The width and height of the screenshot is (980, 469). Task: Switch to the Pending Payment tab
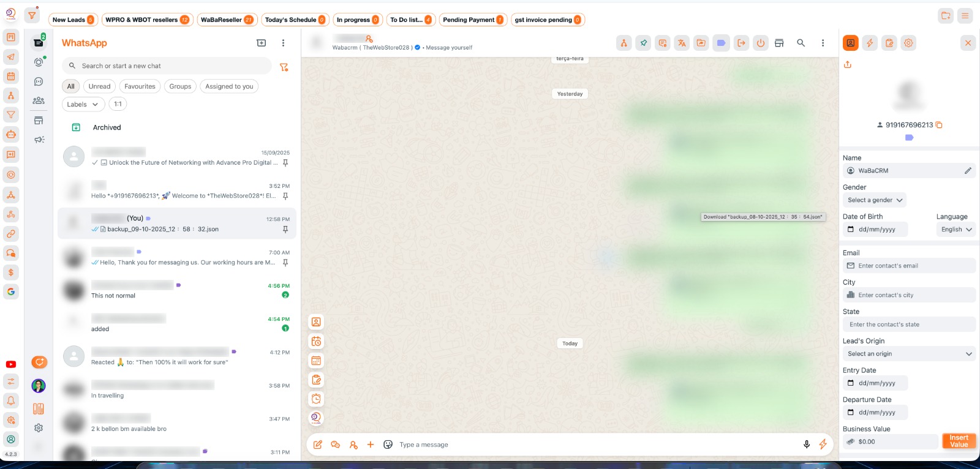(x=472, y=20)
